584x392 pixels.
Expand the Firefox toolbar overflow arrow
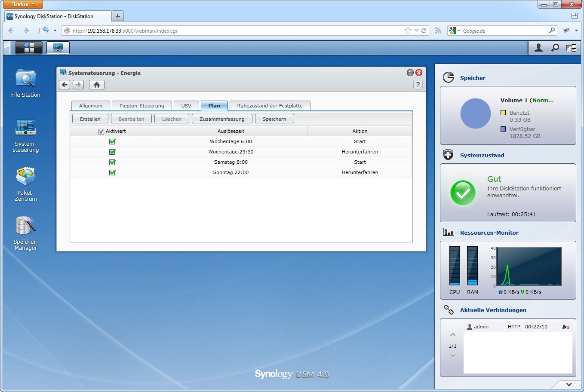(576, 31)
